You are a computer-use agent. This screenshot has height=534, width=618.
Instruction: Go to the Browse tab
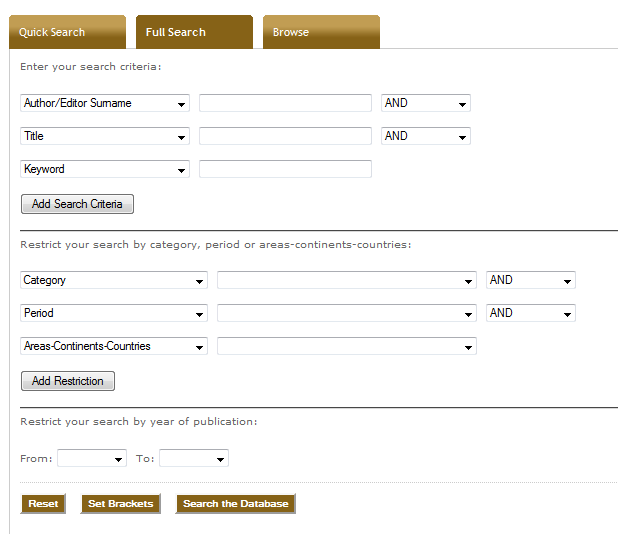click(x=321, y=32)
